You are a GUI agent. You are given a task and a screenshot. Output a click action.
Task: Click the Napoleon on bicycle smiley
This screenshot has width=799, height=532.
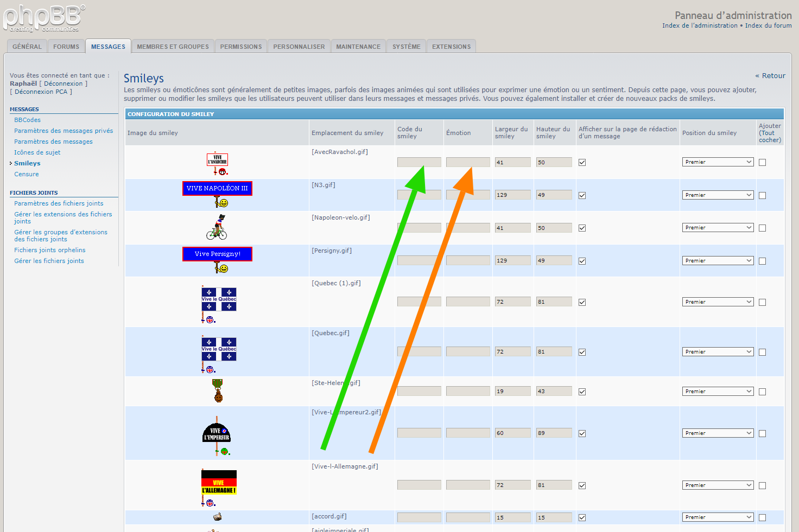(x=217, y=227)
